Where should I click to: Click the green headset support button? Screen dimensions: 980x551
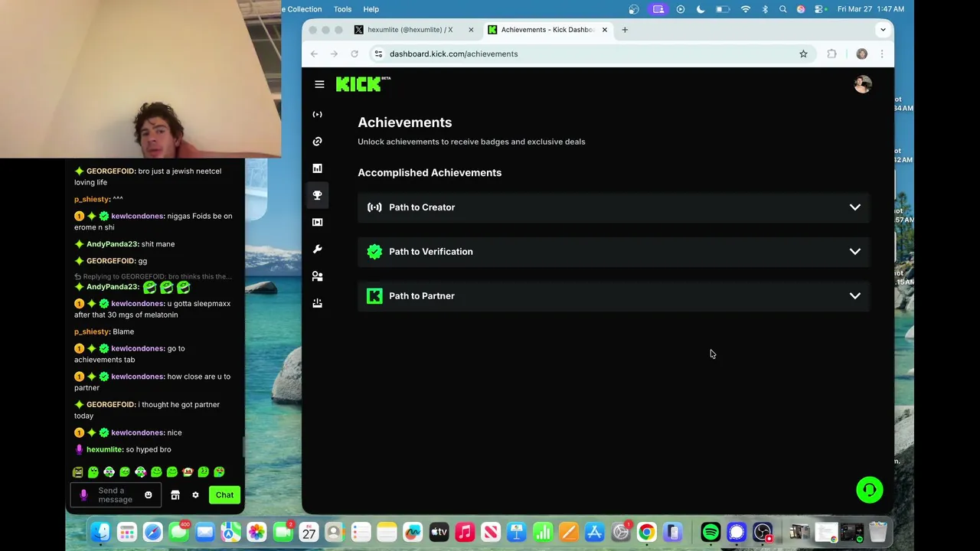tap(870, 490)
